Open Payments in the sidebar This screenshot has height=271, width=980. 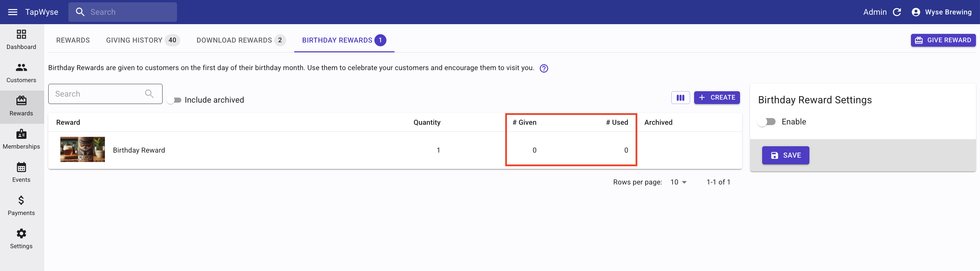click(x=21, y=206)
